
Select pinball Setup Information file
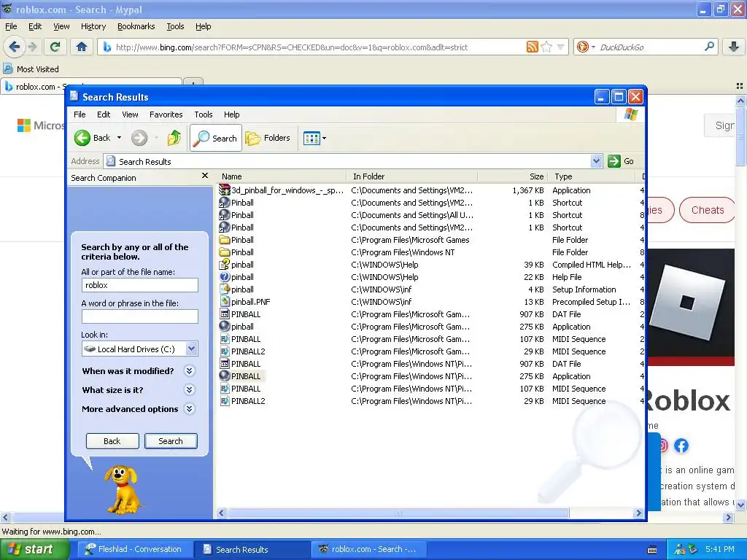(242, 289)
